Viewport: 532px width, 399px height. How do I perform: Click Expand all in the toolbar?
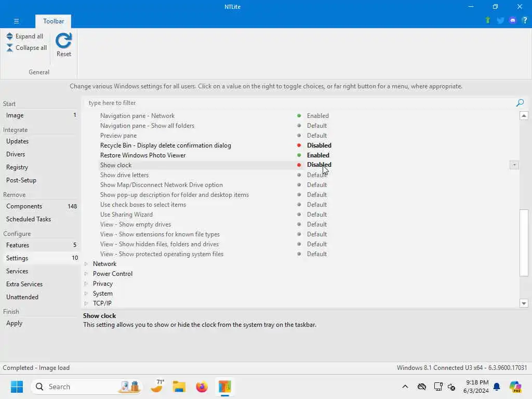coord(25,36)
